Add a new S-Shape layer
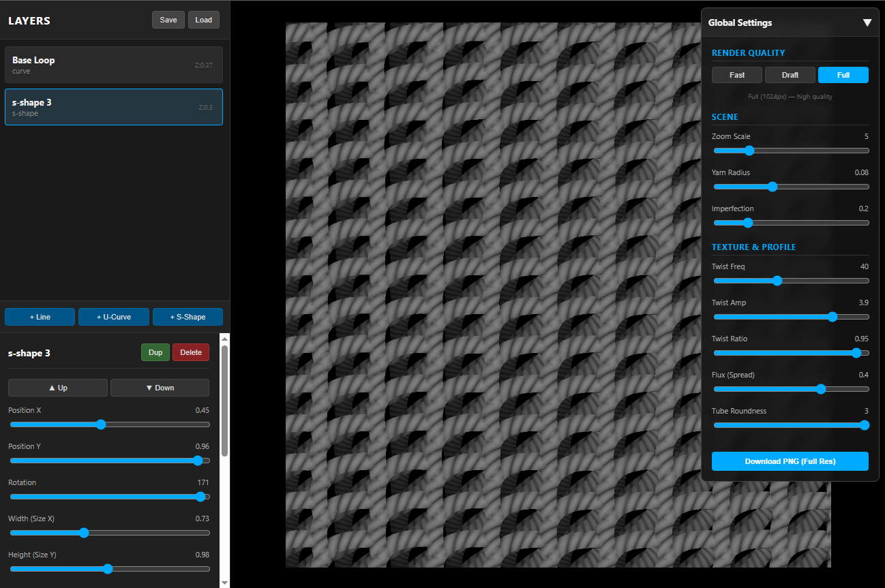The image size is (885, 588). 187,316
